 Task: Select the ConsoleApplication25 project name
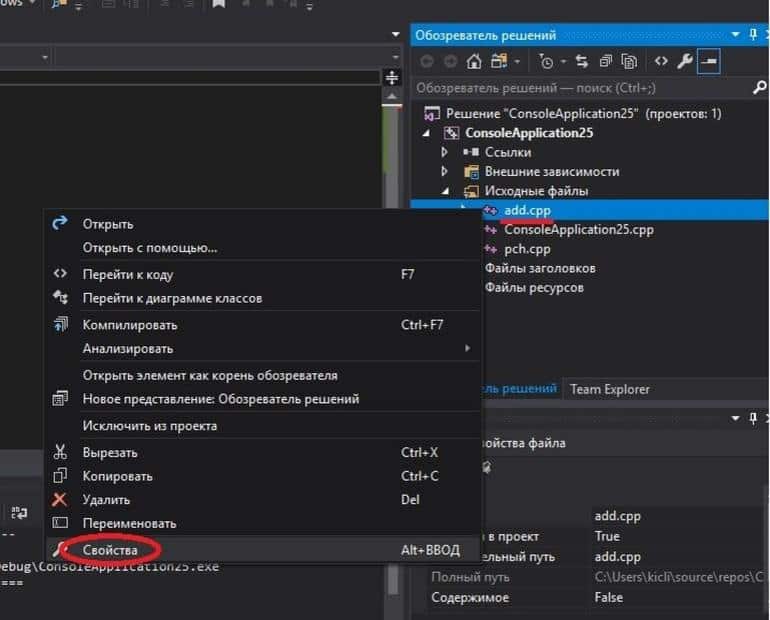point(529,133)
